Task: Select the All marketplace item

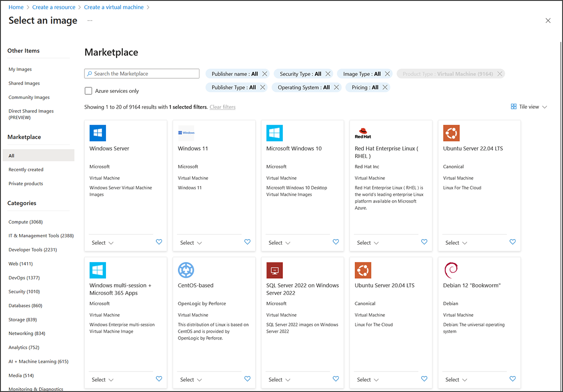Action: [x=38, y=156]
